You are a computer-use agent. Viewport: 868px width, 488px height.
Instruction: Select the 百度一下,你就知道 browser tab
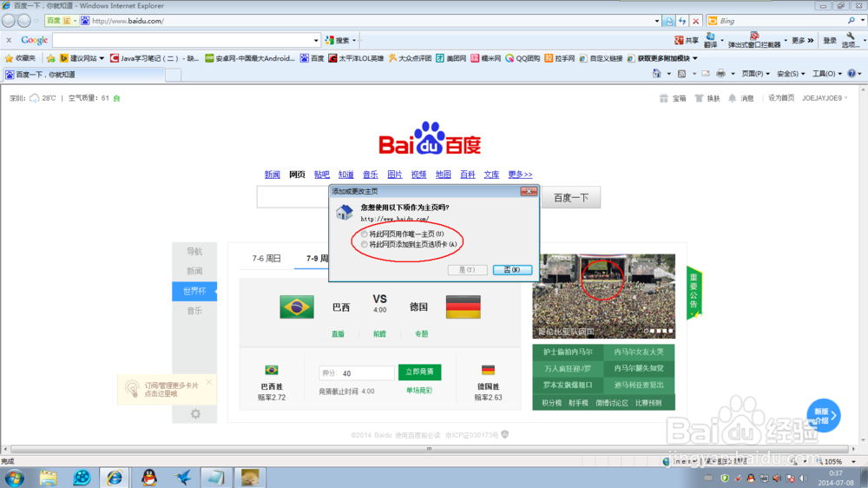[x=83, y=74]
